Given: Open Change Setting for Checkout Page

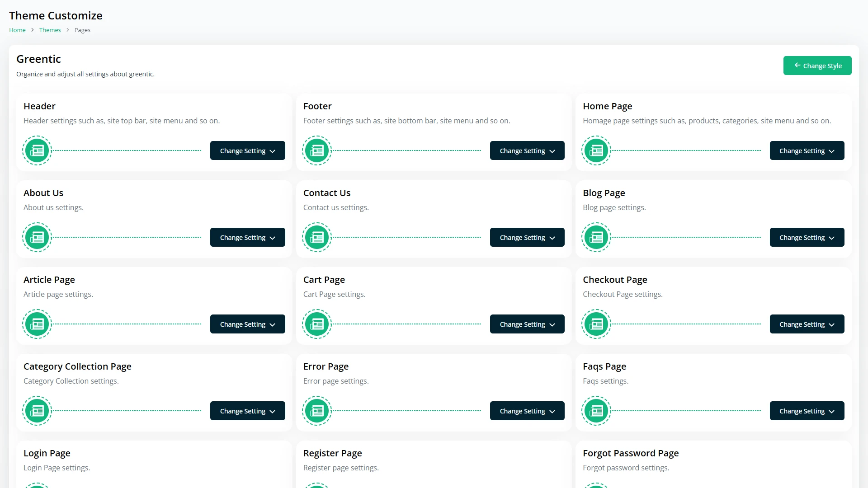Looking at the screenshot, I should tap(807, 324).
